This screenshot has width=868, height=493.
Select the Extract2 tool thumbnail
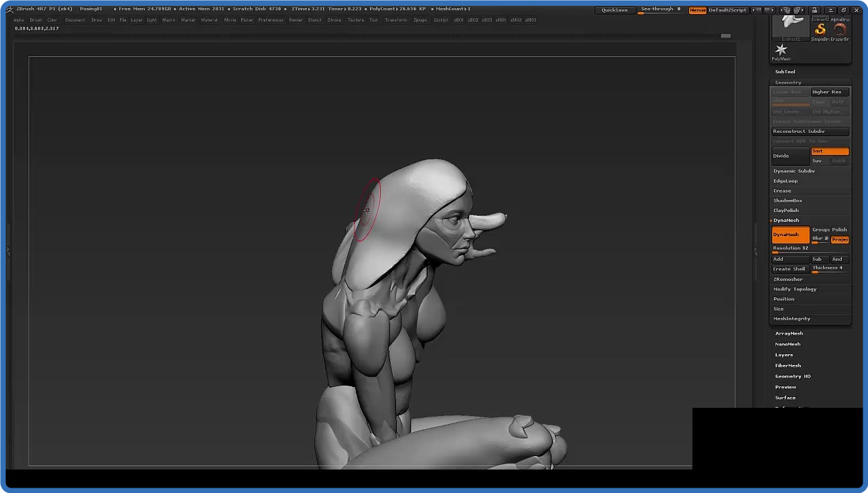click(x=791, y=29)
